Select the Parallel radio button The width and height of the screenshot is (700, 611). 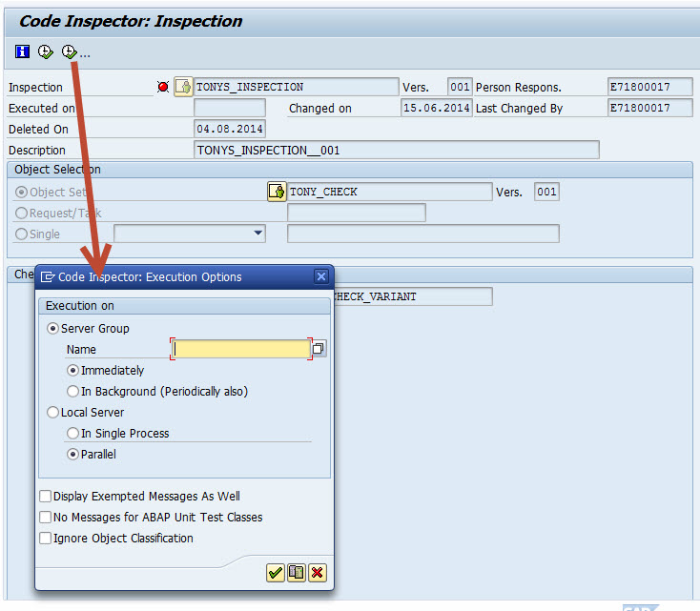72,455
